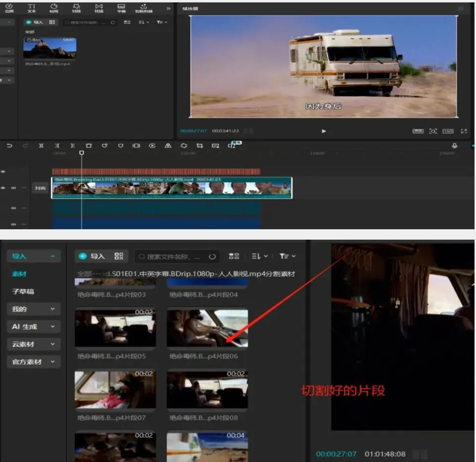The height and width of the screenshot is (462, 476).
Task: Redo the edit in timeline toolbar
Action: tap(25, 146)
